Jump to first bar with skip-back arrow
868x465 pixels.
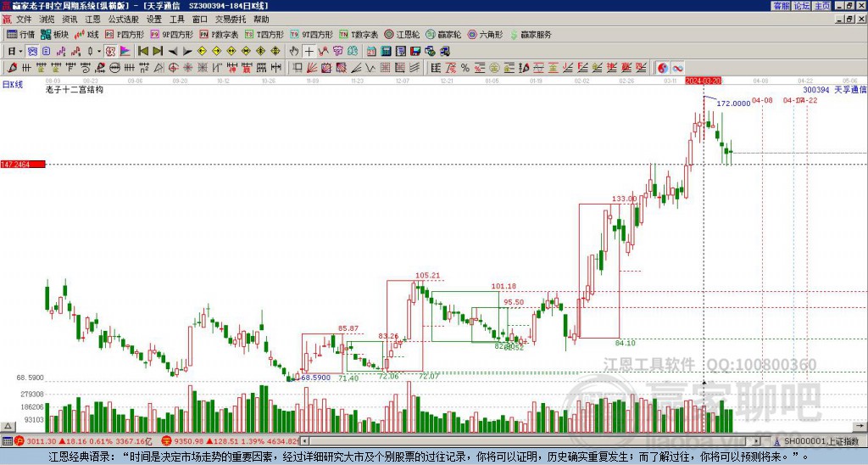[142, 52]
